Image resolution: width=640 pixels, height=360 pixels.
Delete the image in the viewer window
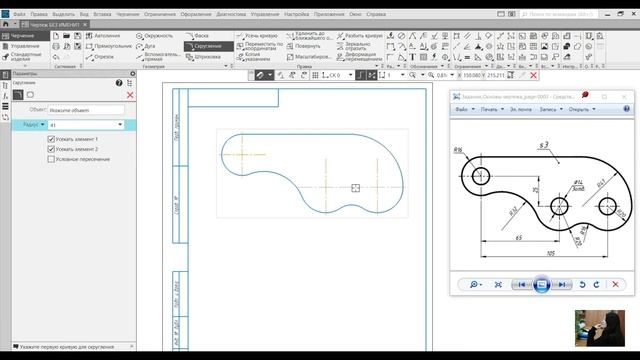616,284
